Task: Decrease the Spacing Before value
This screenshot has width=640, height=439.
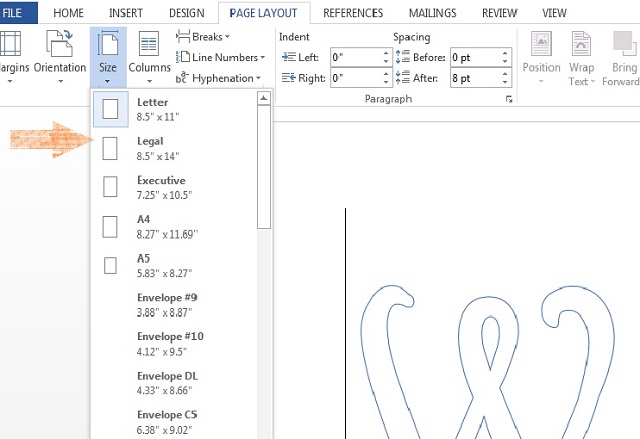Action: (x=505, y=62)
